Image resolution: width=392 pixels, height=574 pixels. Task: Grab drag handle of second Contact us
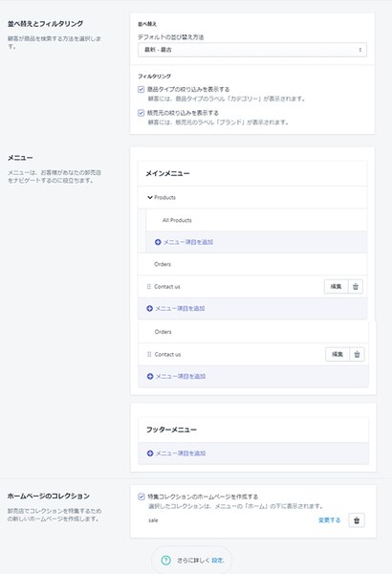(149, 354)
